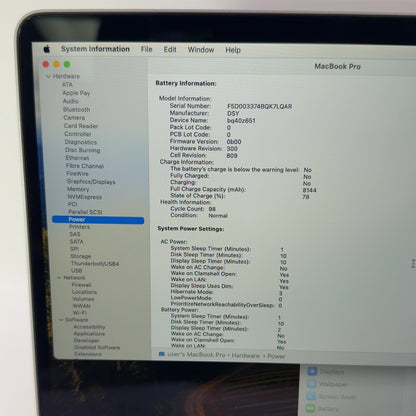Select Storage in Hardware list
Image resolution: width=416 pixels, height=416 pixels.
point(80,256)
